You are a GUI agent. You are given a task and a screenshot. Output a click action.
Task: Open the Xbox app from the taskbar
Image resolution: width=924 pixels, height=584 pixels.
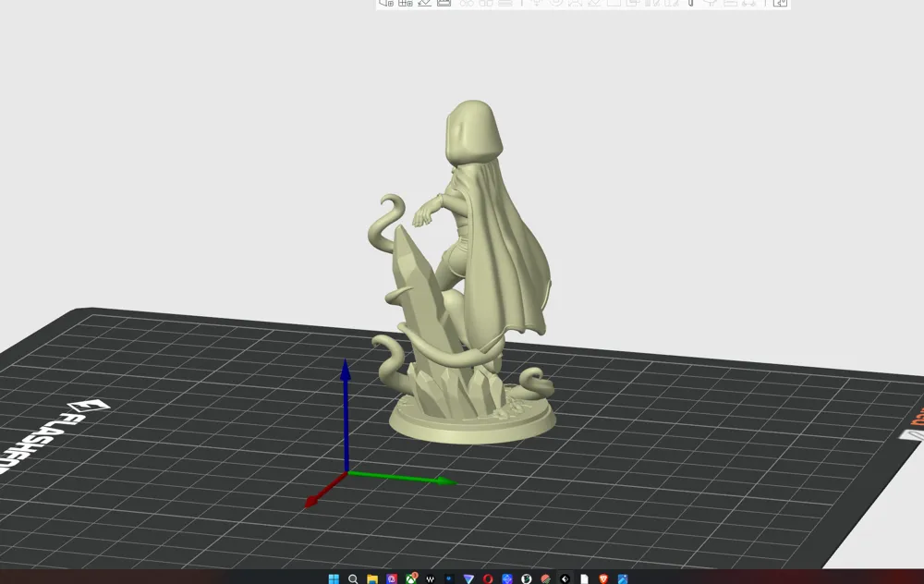pyautogui.click(x=410, y=578)
